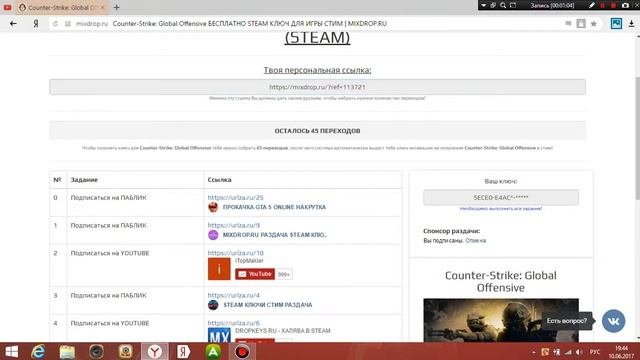Click the Отмена sponsor subscription link
Screen dimensions: 640x360
[x=476, y=240]
